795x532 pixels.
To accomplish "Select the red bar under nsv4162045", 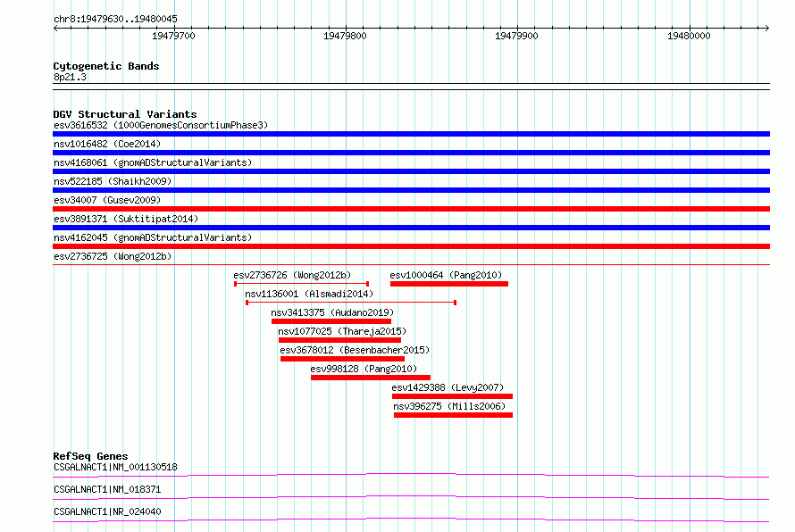I will pos(411,246).
